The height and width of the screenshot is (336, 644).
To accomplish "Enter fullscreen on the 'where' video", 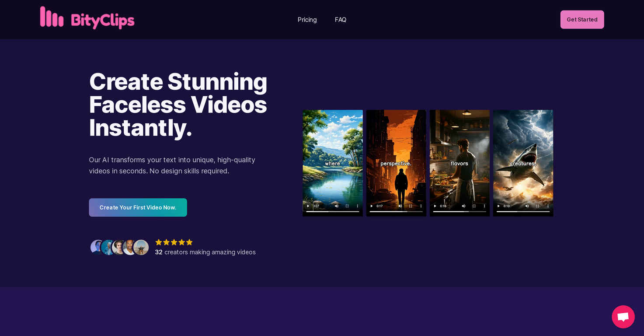I will click(347, 206).
